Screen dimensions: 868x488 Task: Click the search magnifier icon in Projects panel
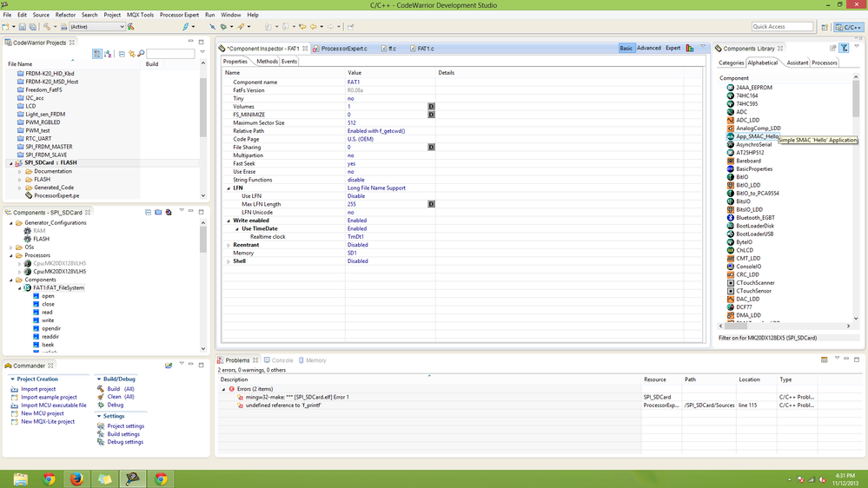pos(141,54)
